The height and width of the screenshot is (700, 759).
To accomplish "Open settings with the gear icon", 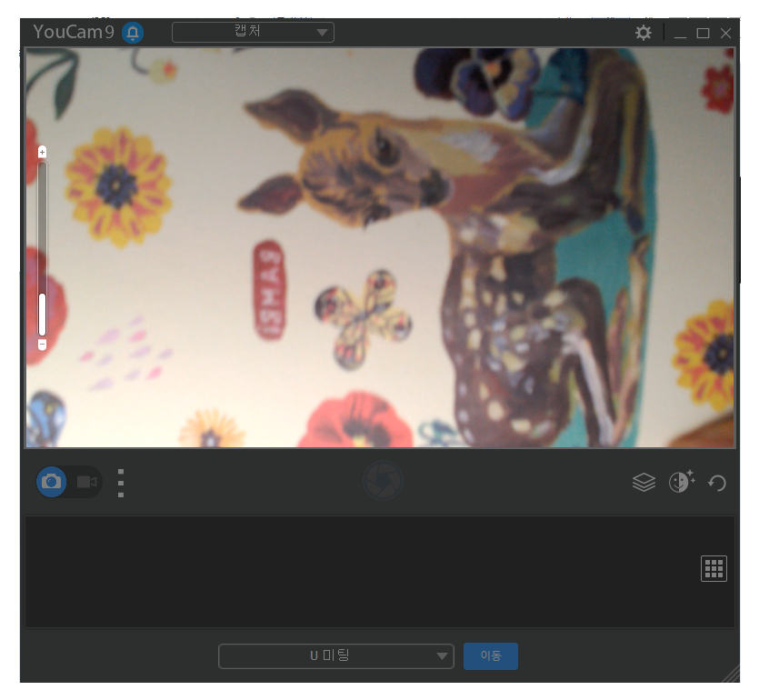I will [644, 33].
